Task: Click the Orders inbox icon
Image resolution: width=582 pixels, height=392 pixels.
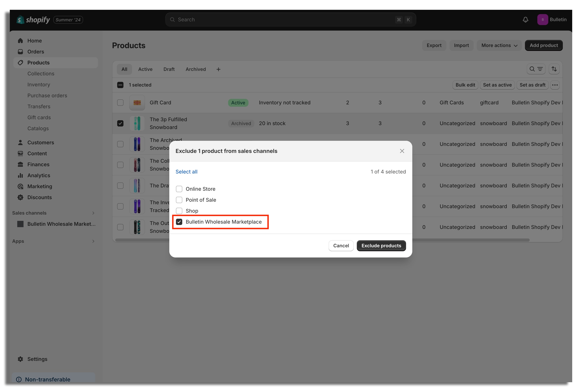Action: coord(21,51)
